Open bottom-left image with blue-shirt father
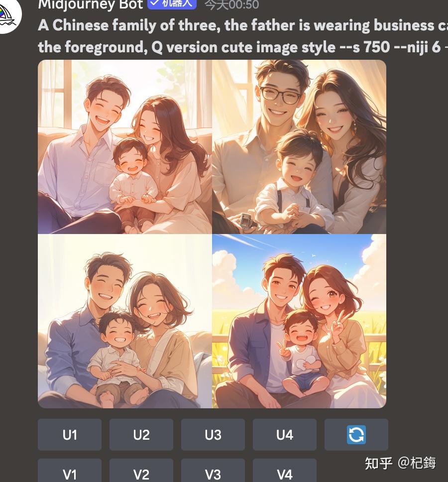 click(x=125, y=321)
